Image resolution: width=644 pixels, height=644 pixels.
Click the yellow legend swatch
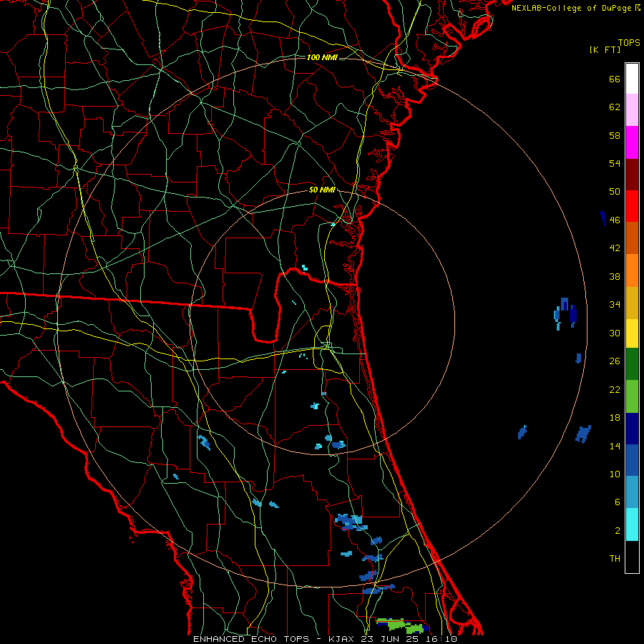(x=632, y=333)
